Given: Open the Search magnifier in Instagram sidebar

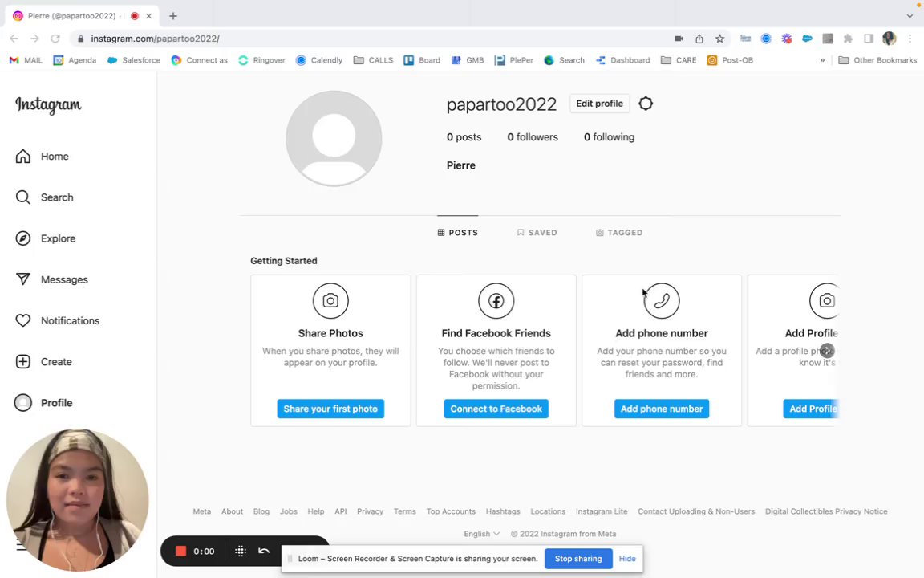Looking at the screenshot, I should point(23,197).
